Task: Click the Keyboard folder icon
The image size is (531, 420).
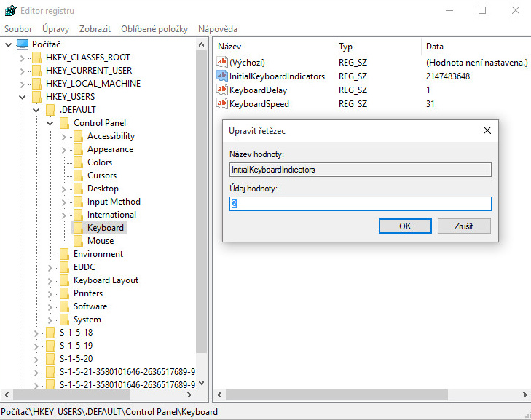Action: (78, 228)
